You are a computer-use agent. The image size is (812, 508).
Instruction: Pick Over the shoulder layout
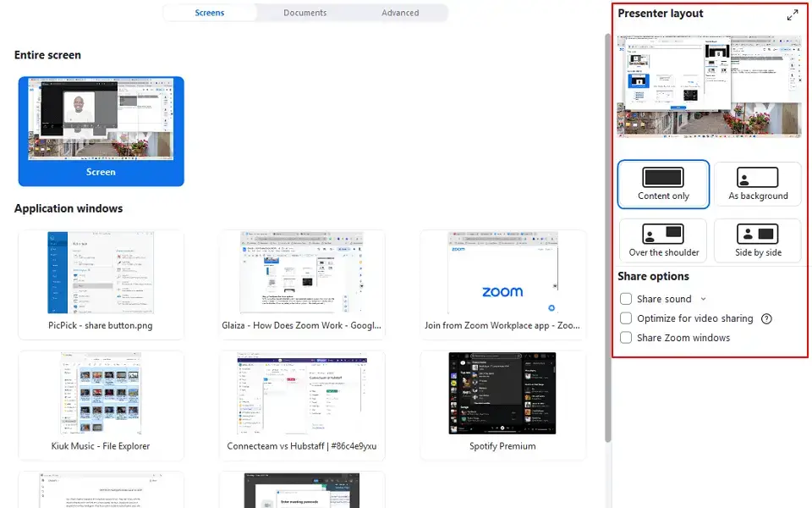tap(663, 240)
